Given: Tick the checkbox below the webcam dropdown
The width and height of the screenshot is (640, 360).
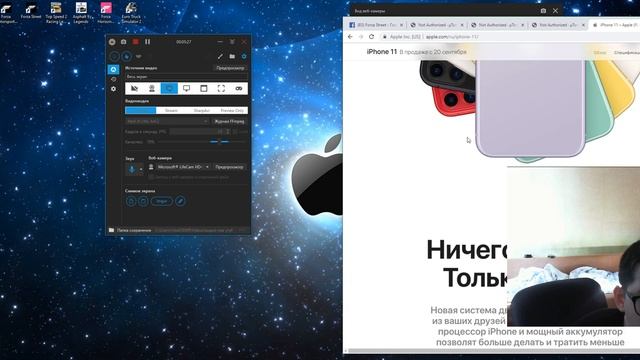Looking at the screenshot, I should tap(151, 177).
